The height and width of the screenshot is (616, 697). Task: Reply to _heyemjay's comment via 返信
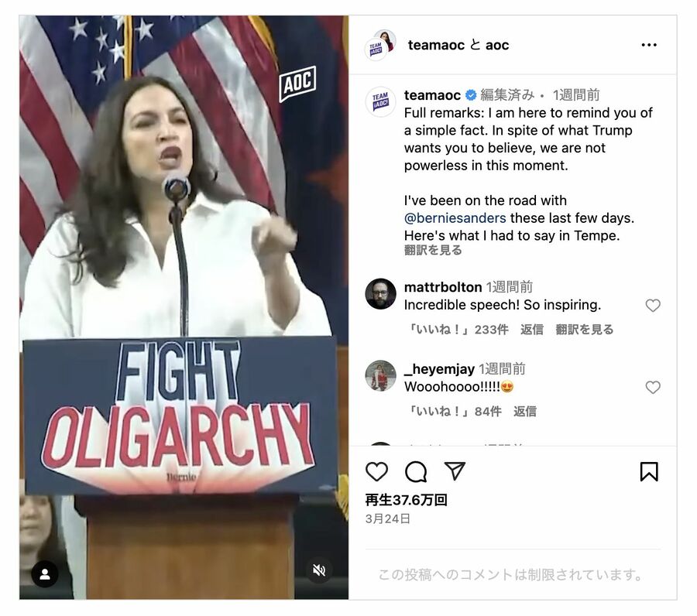524,411
